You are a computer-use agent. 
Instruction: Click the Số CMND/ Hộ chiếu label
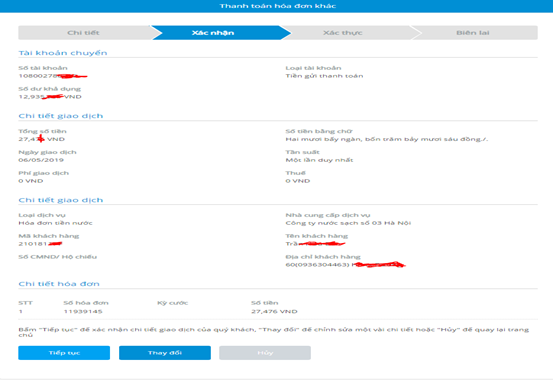click(57, 257)
